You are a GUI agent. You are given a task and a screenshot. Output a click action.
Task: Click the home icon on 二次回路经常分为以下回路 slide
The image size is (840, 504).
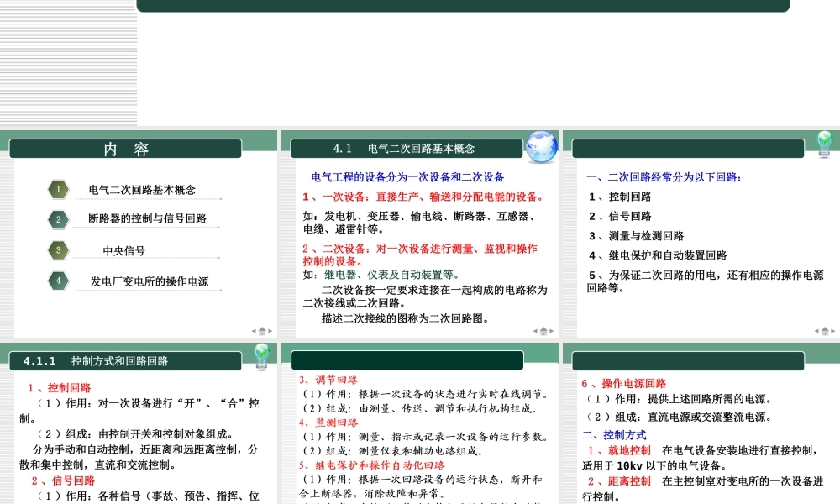pos(825,331)
